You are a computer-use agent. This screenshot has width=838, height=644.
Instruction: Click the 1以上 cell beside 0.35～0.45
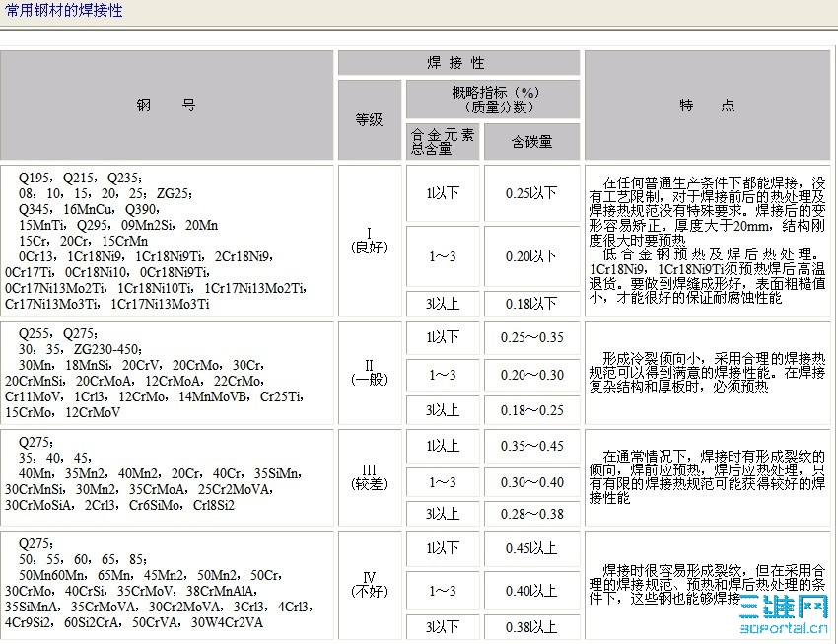pos(443,446)
